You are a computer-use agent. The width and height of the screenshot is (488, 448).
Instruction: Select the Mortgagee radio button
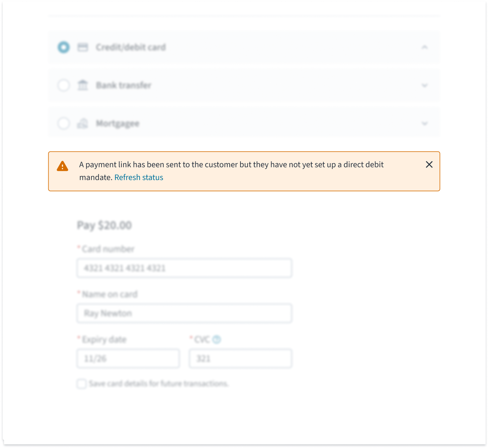coord(63,123)
